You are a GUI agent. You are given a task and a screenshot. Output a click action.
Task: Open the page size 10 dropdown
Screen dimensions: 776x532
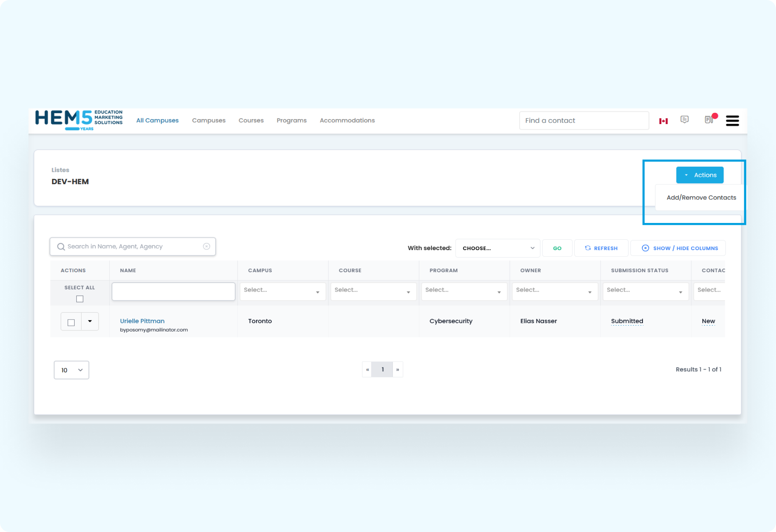(71, 370)
